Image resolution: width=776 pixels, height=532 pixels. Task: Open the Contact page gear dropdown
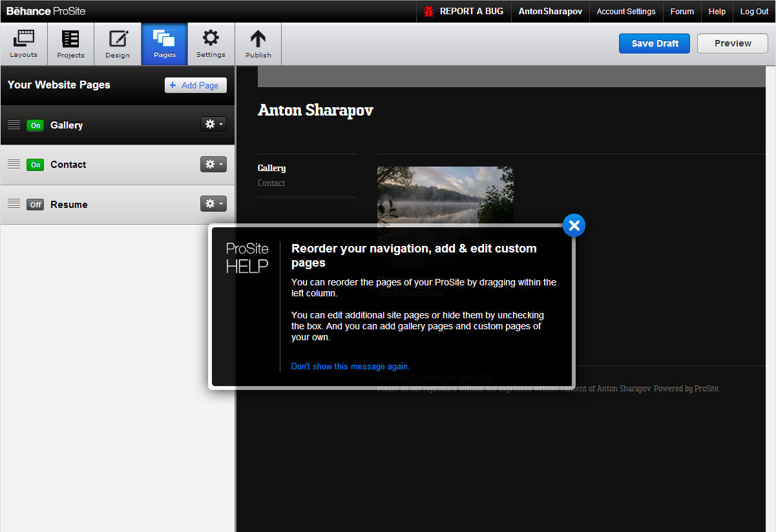coord(213,164)
